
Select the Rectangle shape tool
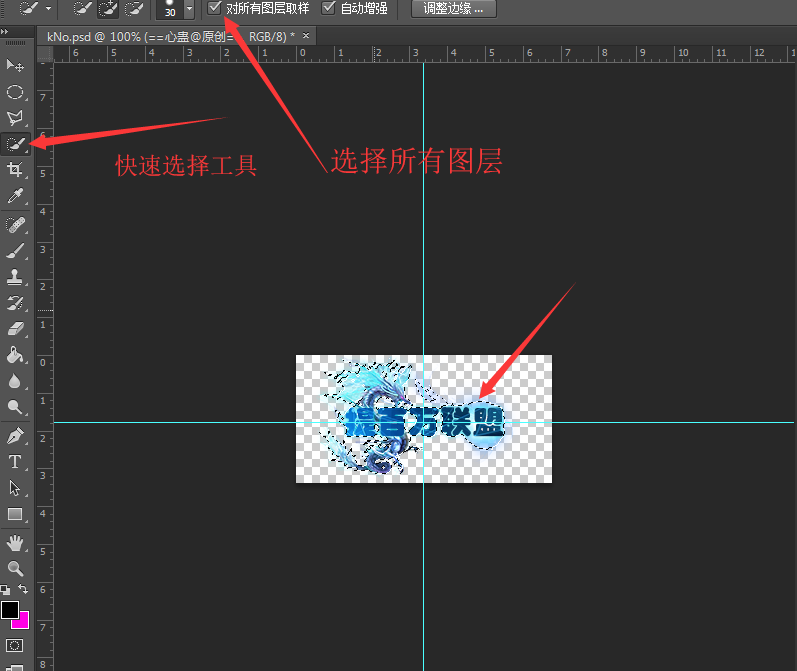(15, 514)
